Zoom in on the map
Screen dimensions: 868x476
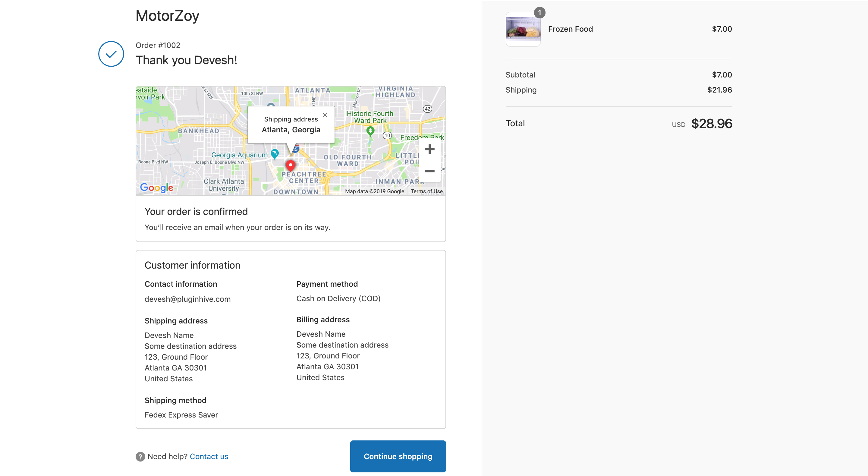pos(429,149)
